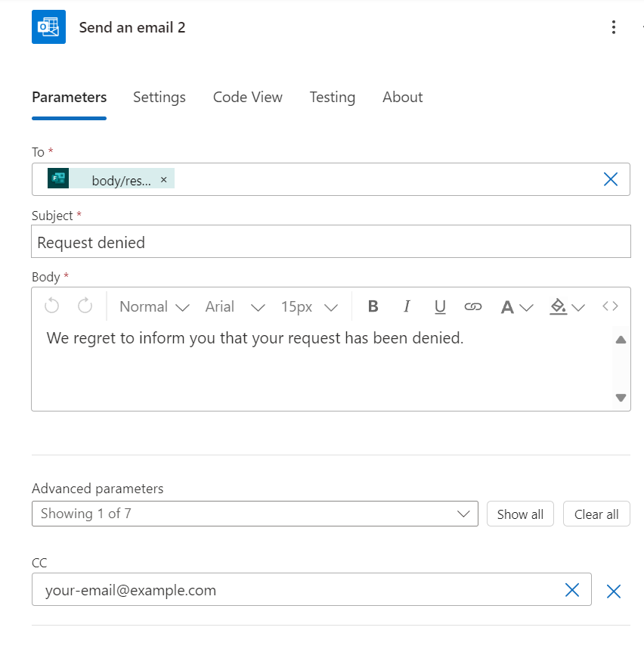
Task: Click the Outlook Send an email icon
Action: click(x=48, y=26)
